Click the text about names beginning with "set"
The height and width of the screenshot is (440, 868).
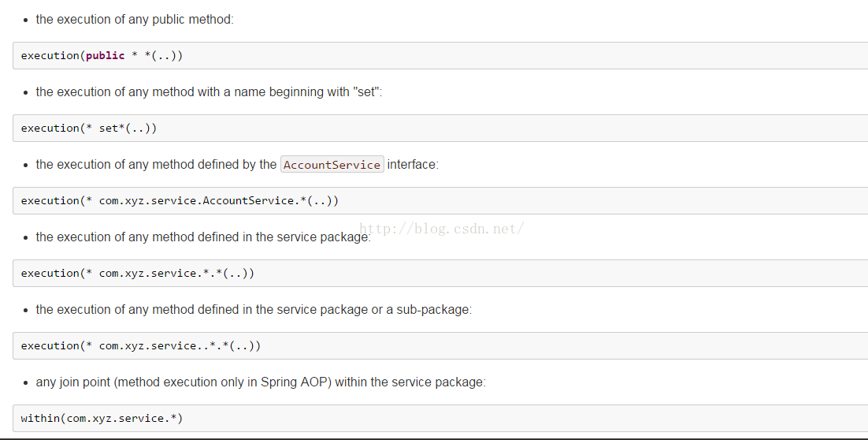[x=210, y=92]
